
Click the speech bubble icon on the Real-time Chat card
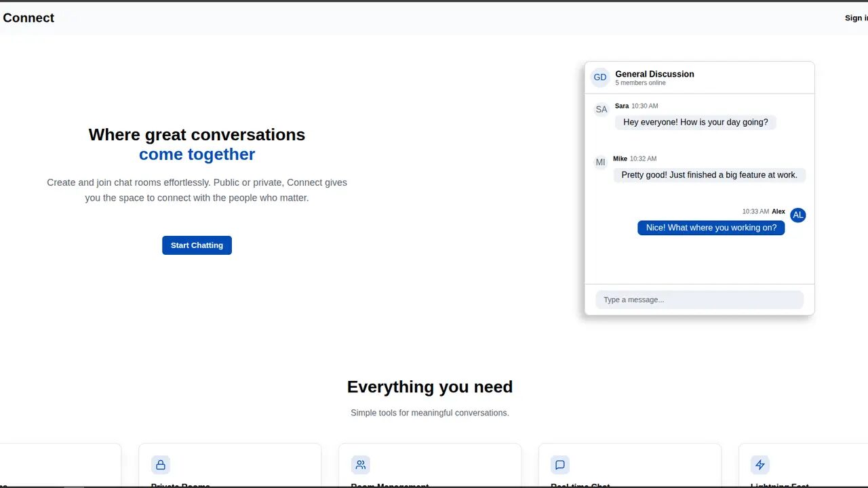(560, 465)
